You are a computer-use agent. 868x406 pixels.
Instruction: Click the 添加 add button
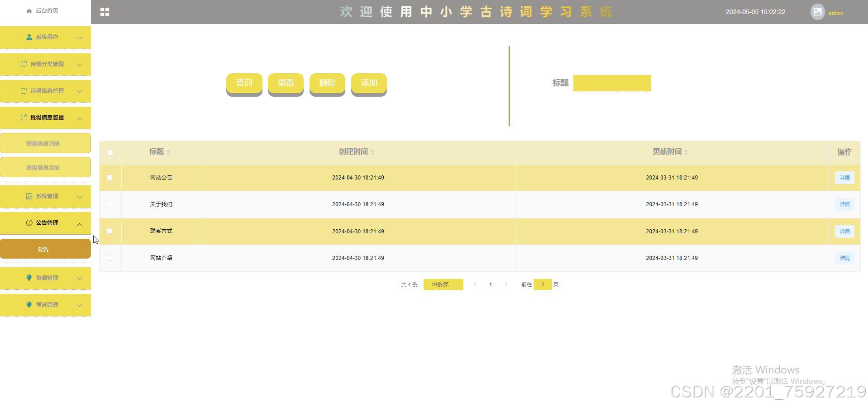click(x=369, y=84)
